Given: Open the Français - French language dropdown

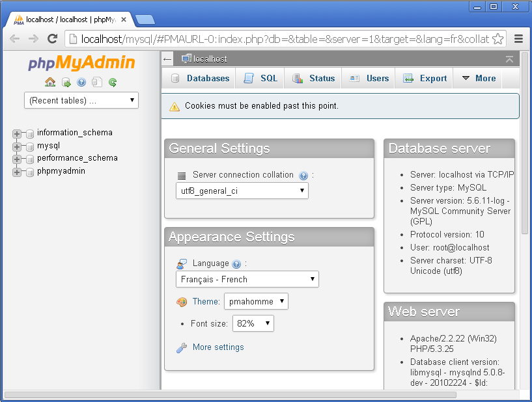Looking at the screenshot, I should 247,279.
